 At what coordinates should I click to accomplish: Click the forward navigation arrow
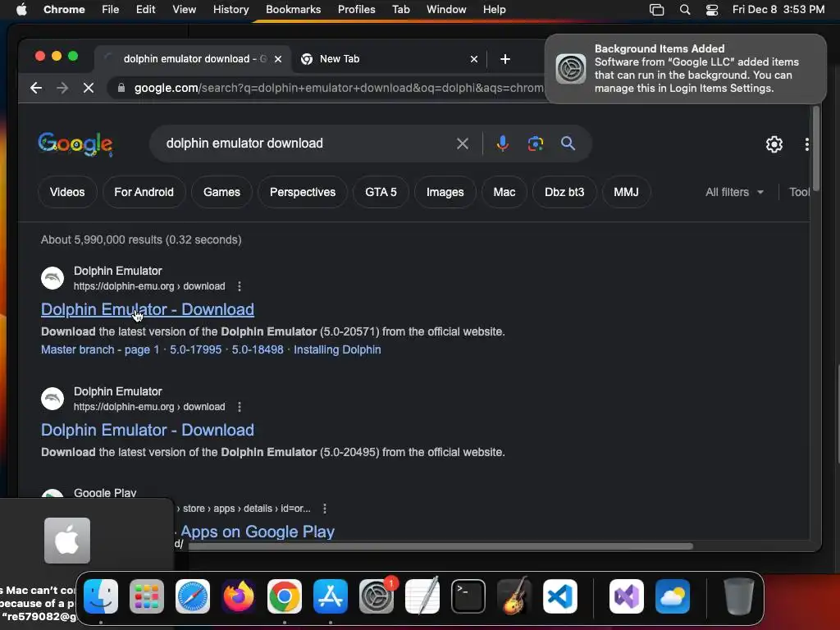coord(62,88)
